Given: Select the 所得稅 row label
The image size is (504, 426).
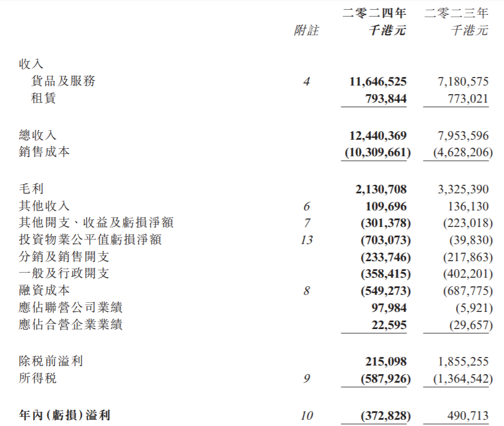Looking at the screenshot, I should coord(38,378).
